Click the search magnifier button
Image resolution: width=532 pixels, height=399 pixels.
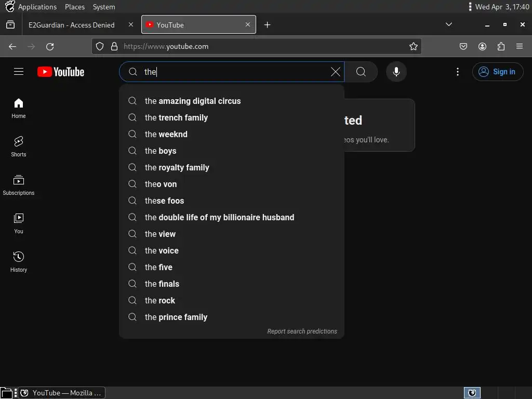coord(361,72)
